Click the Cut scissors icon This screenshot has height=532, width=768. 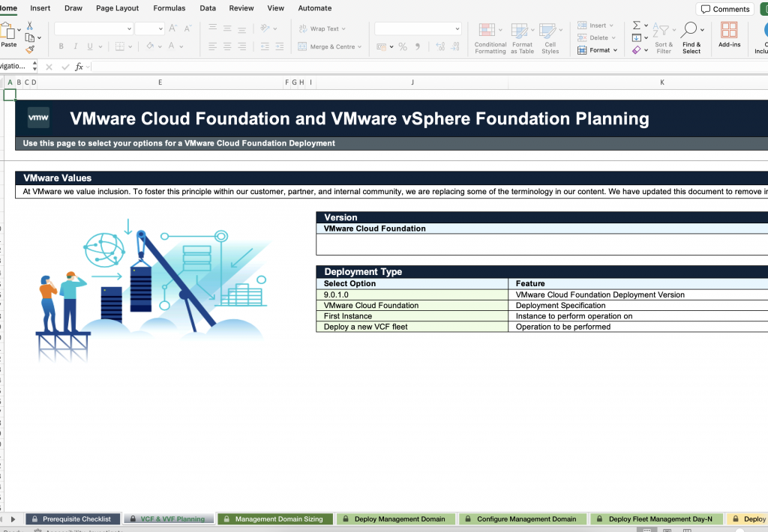click(29, 25)
